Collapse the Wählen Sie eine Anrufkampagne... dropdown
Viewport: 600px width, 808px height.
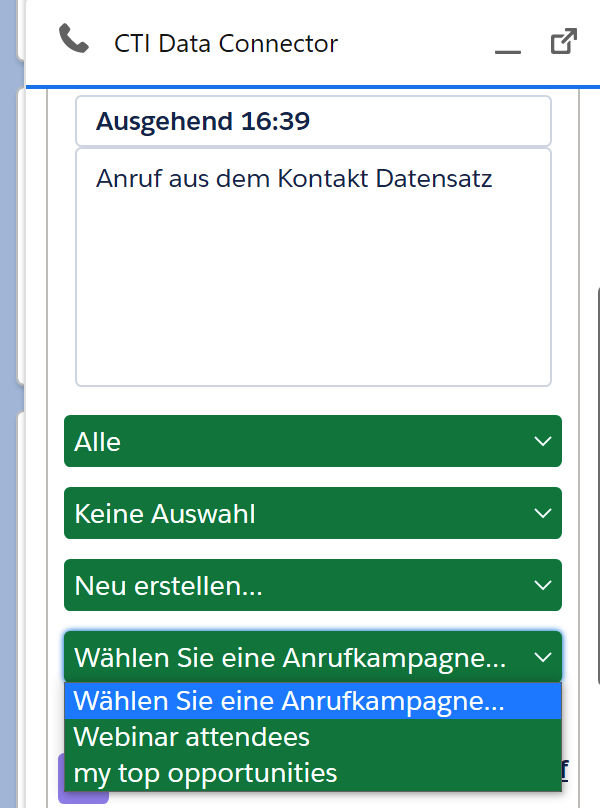coord(313,657)
